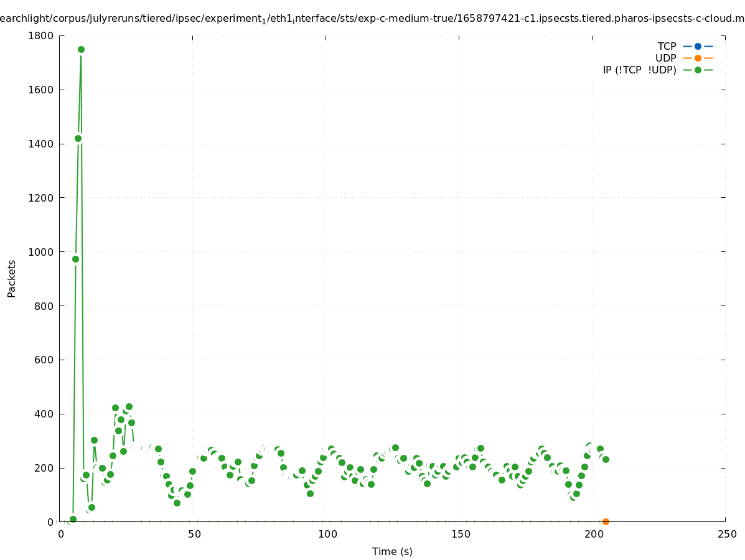Click the 600 tick label on y-axis
Screen dimensions: 745x560
click(44, 360)
